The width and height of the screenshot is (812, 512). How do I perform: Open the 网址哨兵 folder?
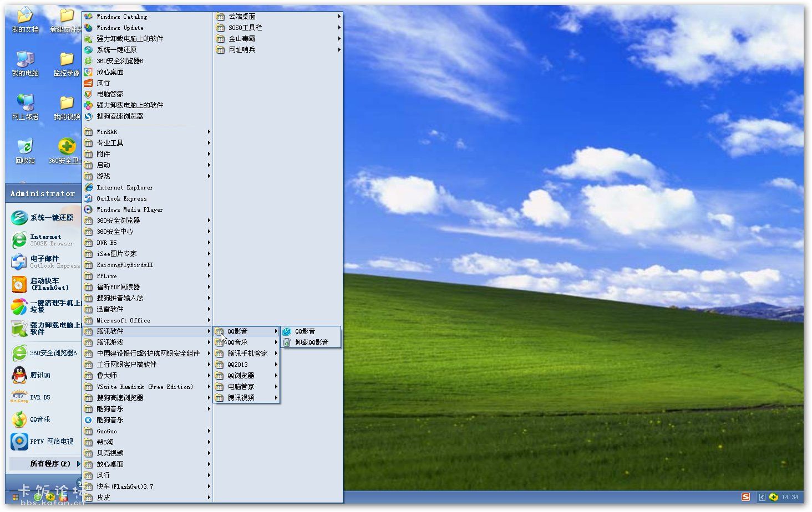[278, 50]
